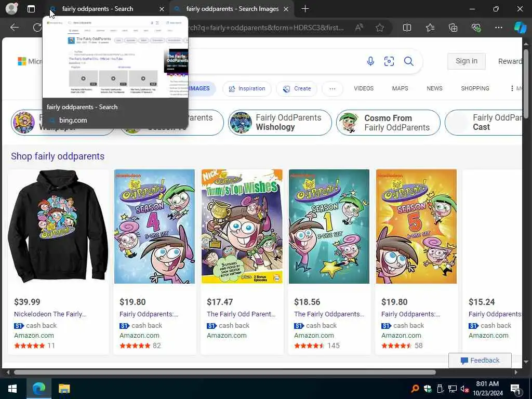Viewport: 532px width, 399px height.
Task: Select Fairly OddParents Cast suggestion chip
Action: (484, 123)
